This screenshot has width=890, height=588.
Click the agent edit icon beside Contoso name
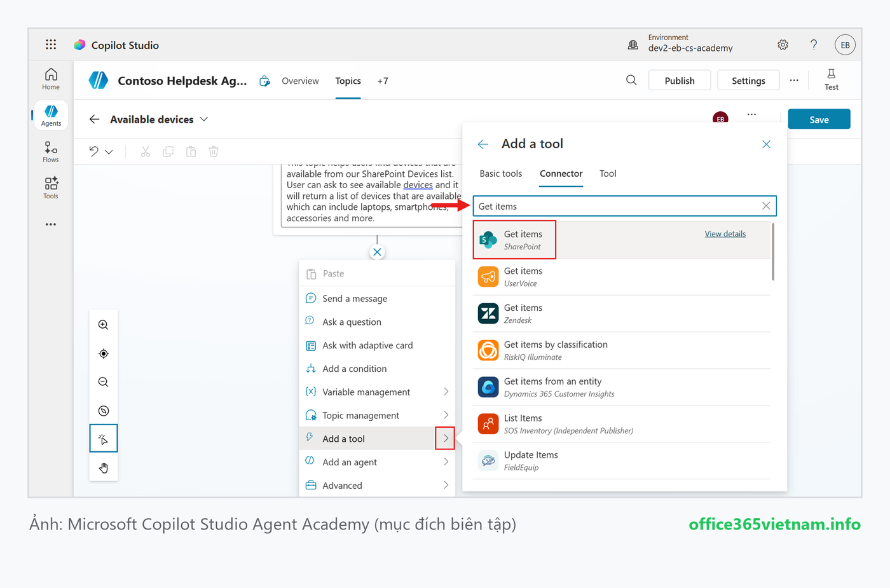tap(264, 81)
